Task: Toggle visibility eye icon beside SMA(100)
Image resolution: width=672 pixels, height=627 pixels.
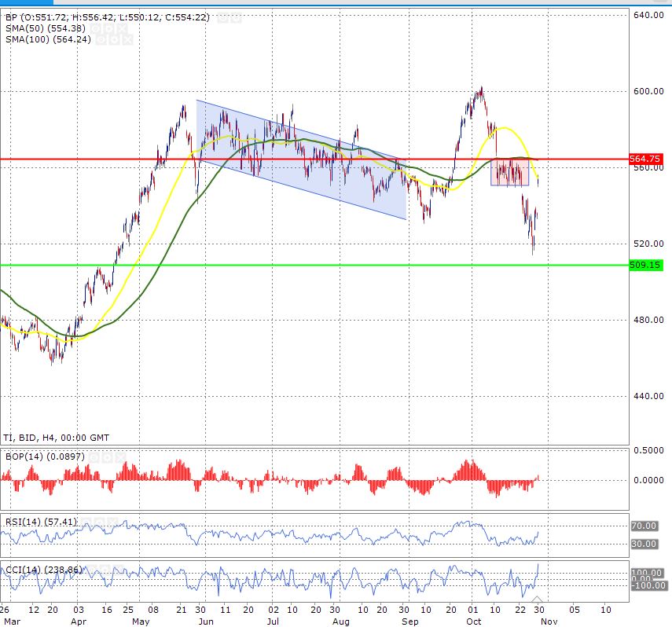Action: tap(101, 40)
